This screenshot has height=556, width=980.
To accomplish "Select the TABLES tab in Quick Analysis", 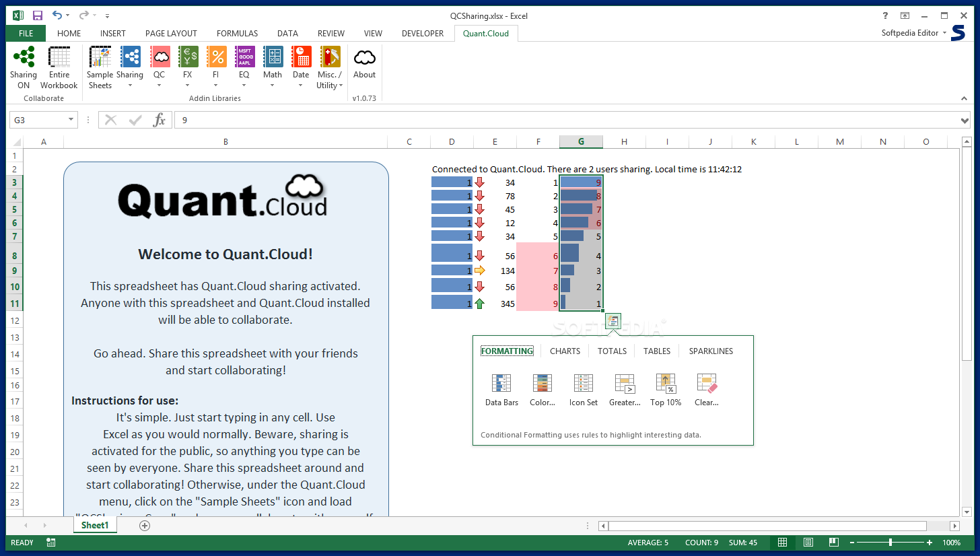I will tap(657, 351).
